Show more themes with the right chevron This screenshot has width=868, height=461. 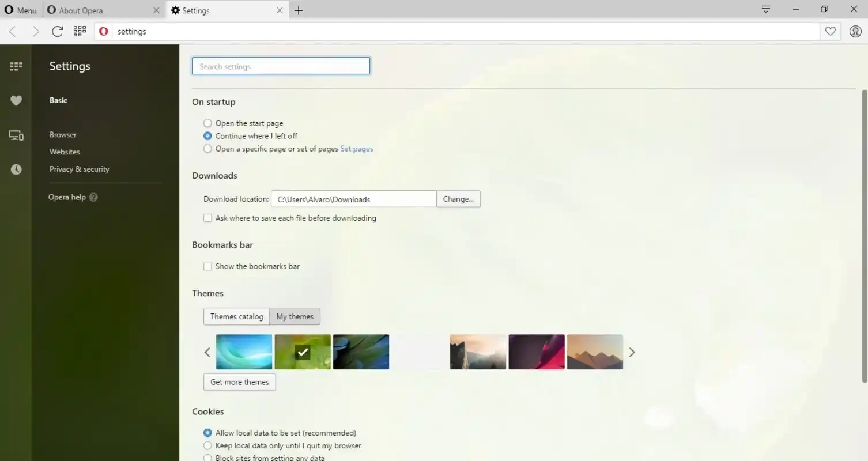[x=632, y=352]
